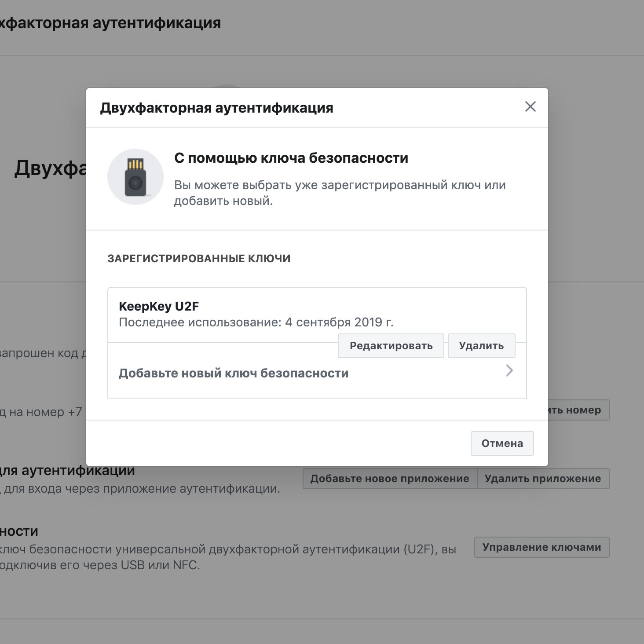The width and height of the screenshot is (644, 644).
Task: Select the KeepKey U2F key name
Action: tap(159, 306)
